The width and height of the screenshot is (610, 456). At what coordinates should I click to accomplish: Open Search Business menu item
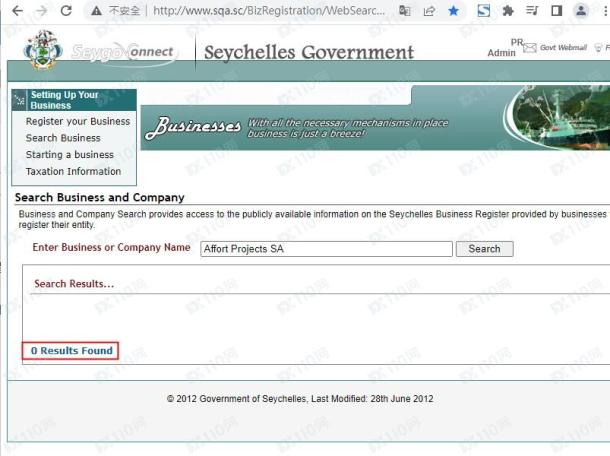pos(63,138)
